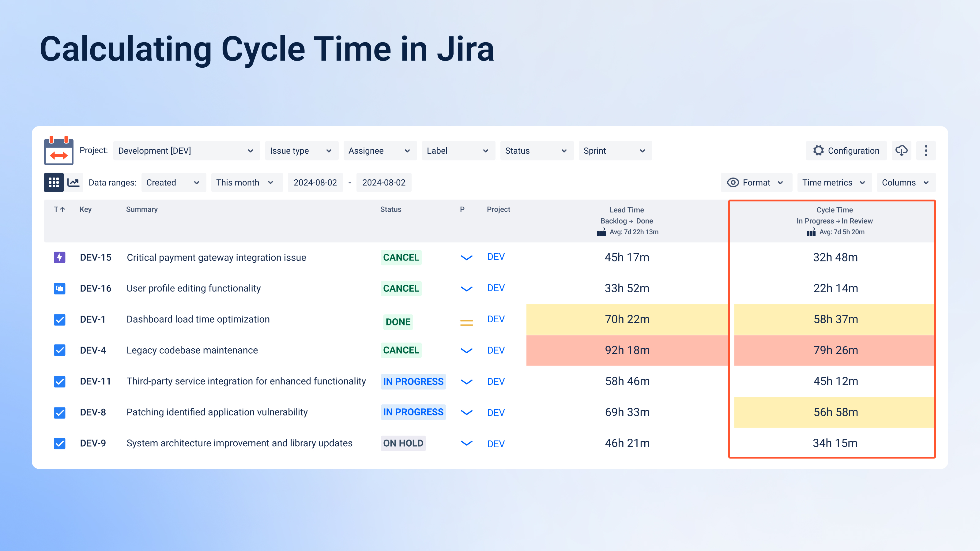The width and height of the screenshot is (980, 551).
Task: Click the start date field showing 2024-08-02
Action: [315, 182]
